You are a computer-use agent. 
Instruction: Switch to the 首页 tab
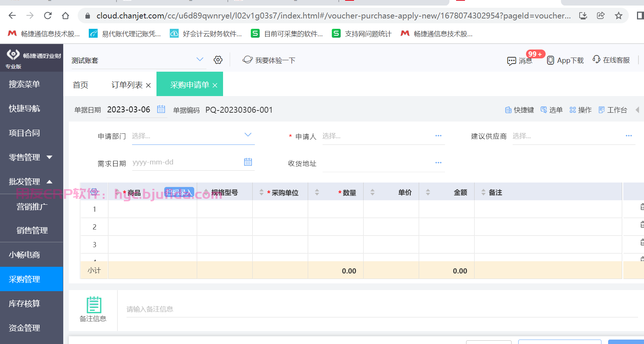point(81,85)
